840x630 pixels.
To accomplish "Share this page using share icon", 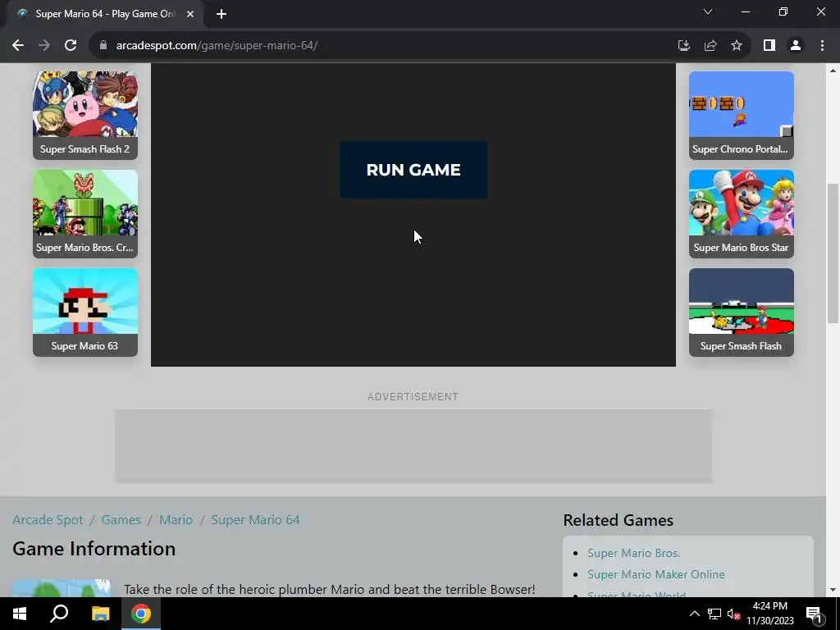I will tap(710, 46).
